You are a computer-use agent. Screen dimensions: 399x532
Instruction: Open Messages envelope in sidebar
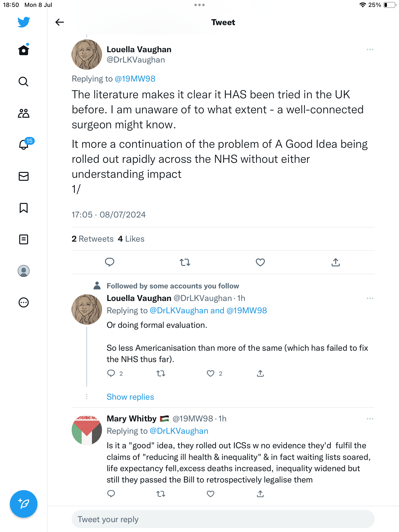24,176
